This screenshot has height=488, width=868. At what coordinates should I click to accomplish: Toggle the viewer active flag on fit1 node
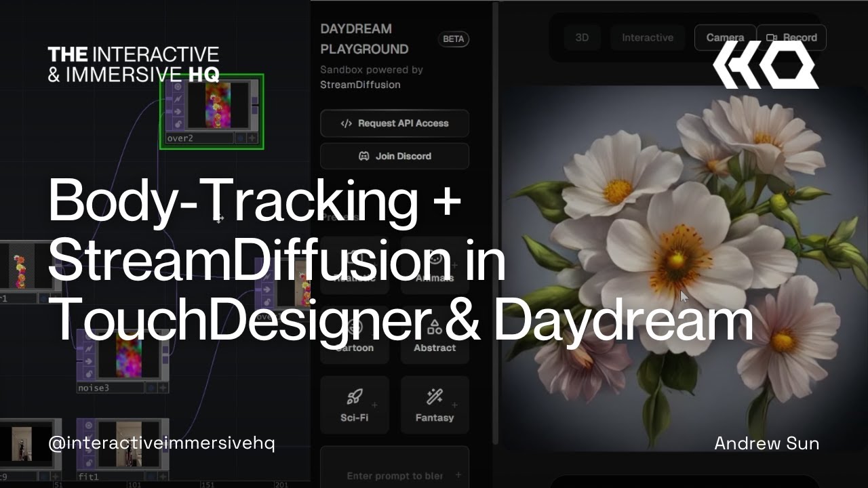point(89,426)
